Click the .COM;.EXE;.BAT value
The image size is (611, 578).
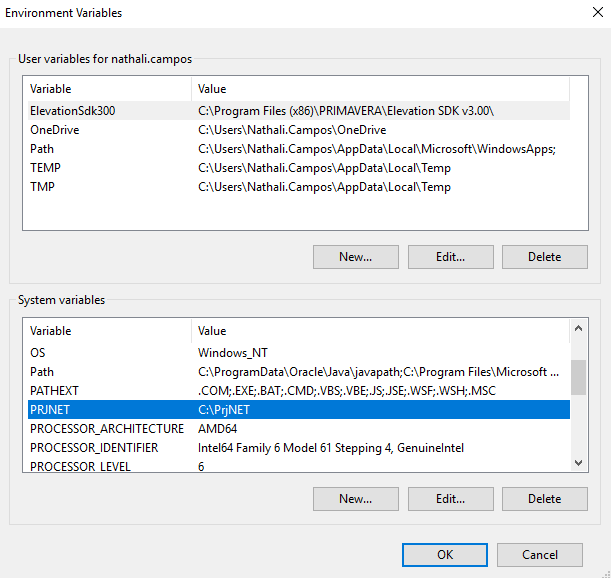(347, 391)
